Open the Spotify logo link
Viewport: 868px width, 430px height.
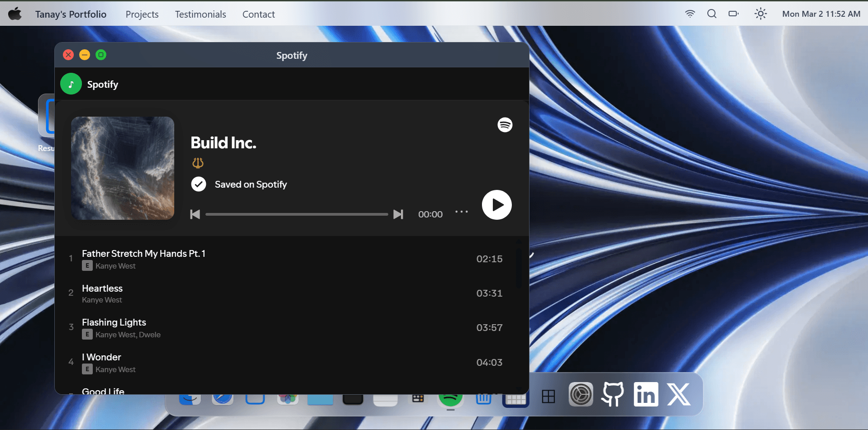click(x=505, y=125)
